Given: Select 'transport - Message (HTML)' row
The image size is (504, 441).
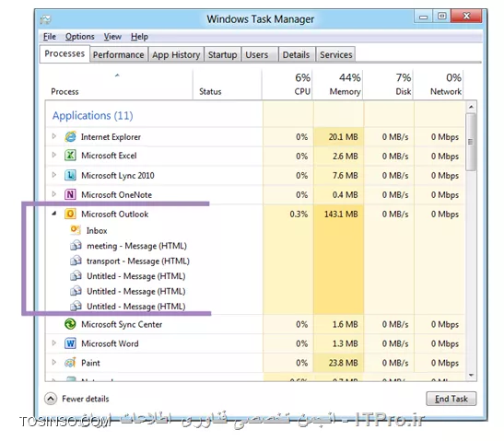Looking at the screenshot, I should [x=154, y=261].
